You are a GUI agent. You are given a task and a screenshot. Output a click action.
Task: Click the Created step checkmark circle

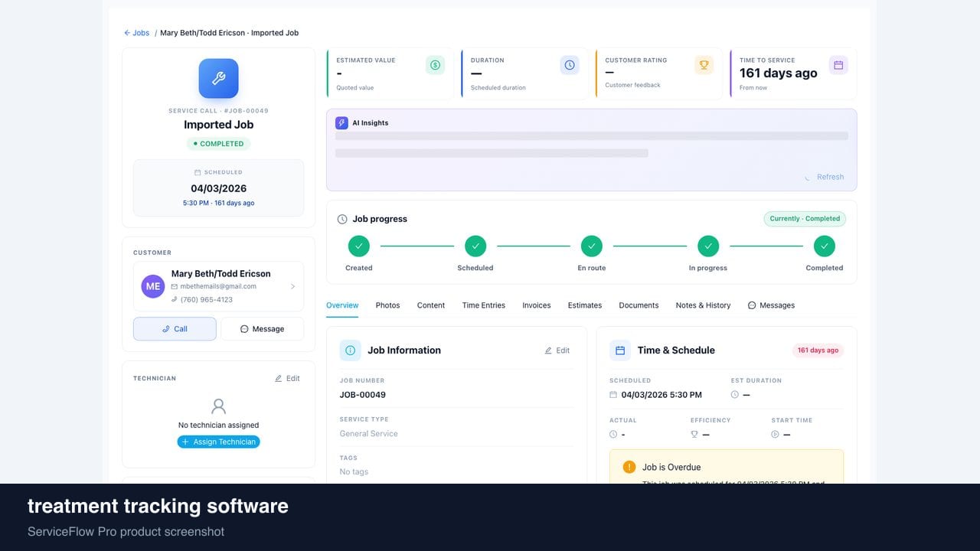(x=358, y=246)
